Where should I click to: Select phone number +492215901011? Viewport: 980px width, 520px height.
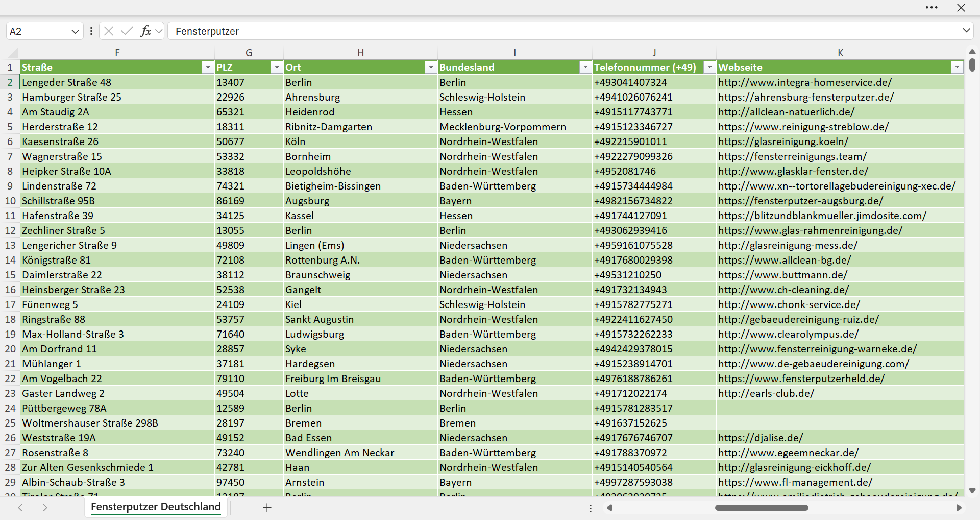click(x=654, y=141)
